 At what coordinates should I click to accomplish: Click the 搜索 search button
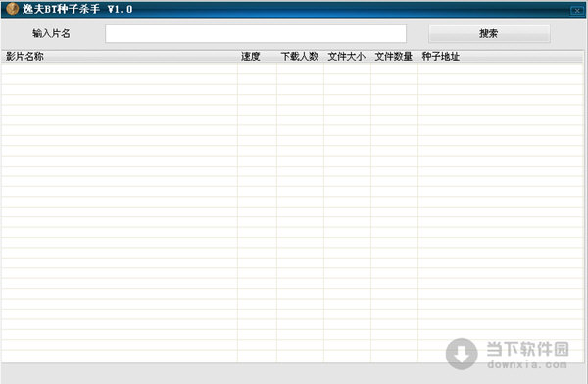tap(489, 33)
